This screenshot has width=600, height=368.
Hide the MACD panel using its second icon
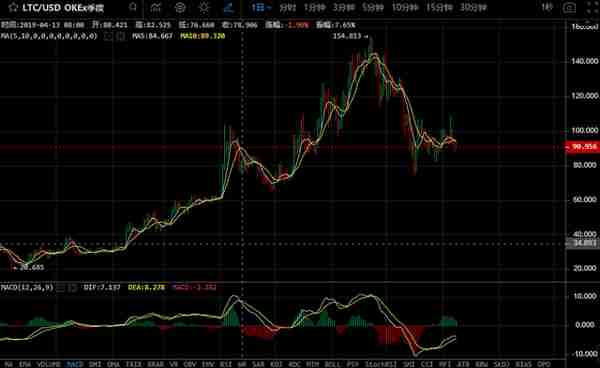tap(72, 287)
